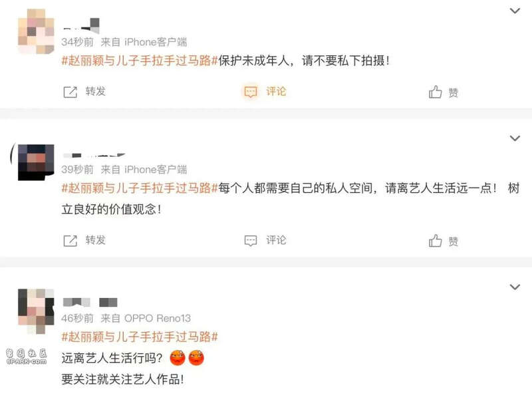
Task: Click 评论 label on the second post
Action: click(x=276, y=240)
